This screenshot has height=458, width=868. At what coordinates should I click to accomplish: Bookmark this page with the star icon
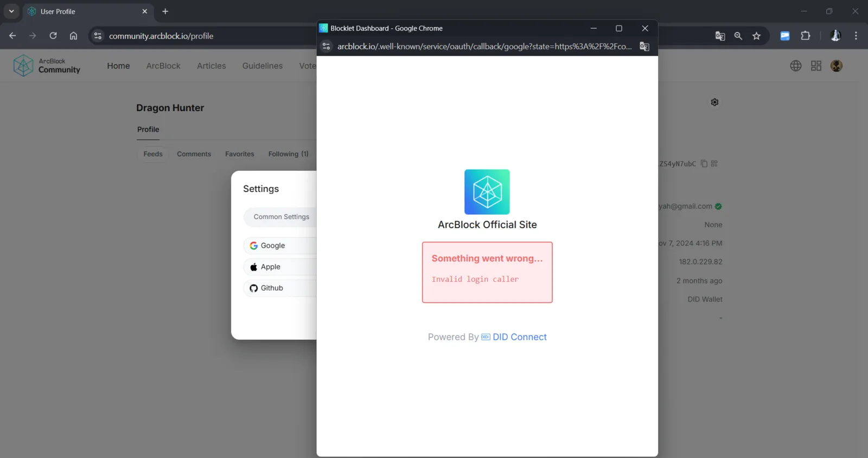coord(757,36)
